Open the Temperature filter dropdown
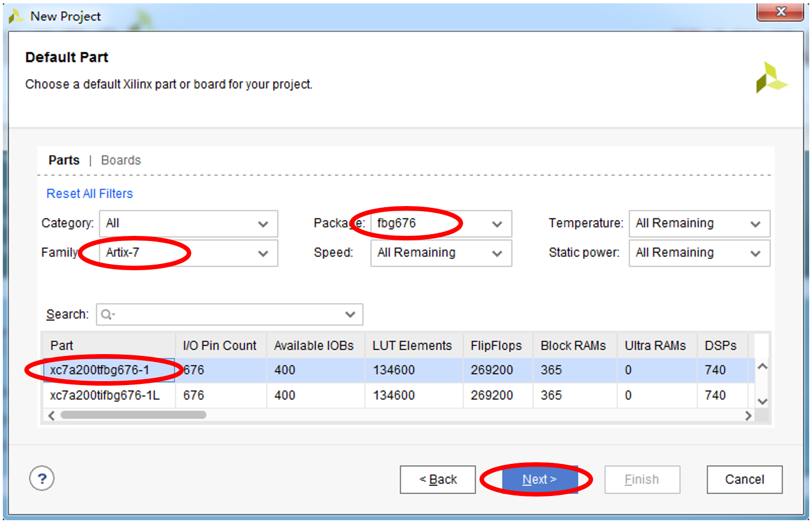 (698, 223)
